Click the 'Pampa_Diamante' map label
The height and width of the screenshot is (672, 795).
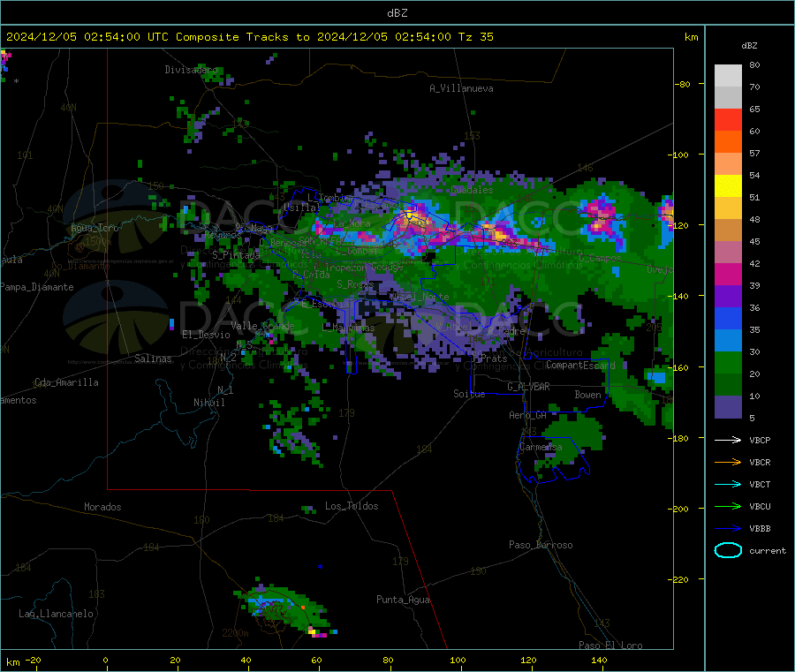coord(37,287)
